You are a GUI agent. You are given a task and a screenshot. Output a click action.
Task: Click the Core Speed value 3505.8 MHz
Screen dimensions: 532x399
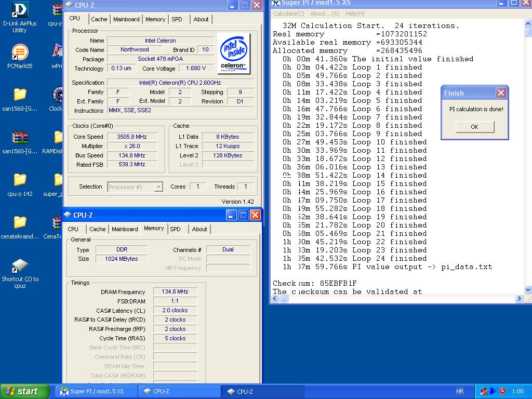132,137
